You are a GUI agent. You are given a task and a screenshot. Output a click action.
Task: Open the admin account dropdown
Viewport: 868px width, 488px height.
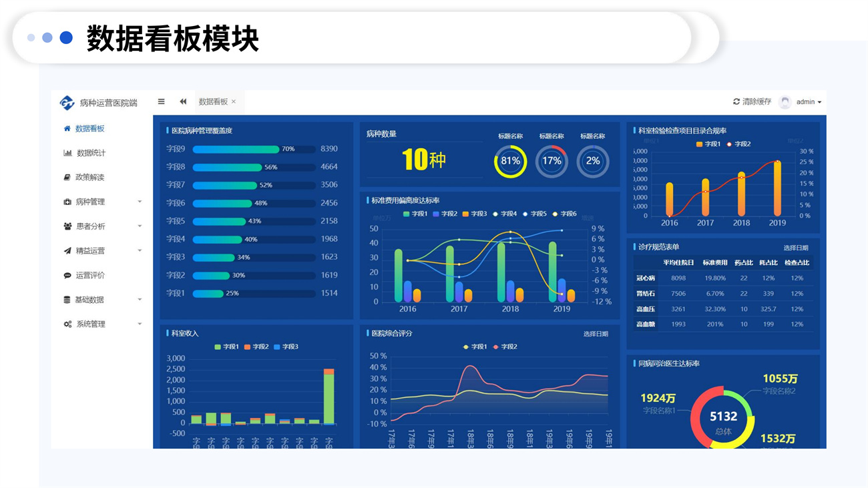[x=809, y=102]
